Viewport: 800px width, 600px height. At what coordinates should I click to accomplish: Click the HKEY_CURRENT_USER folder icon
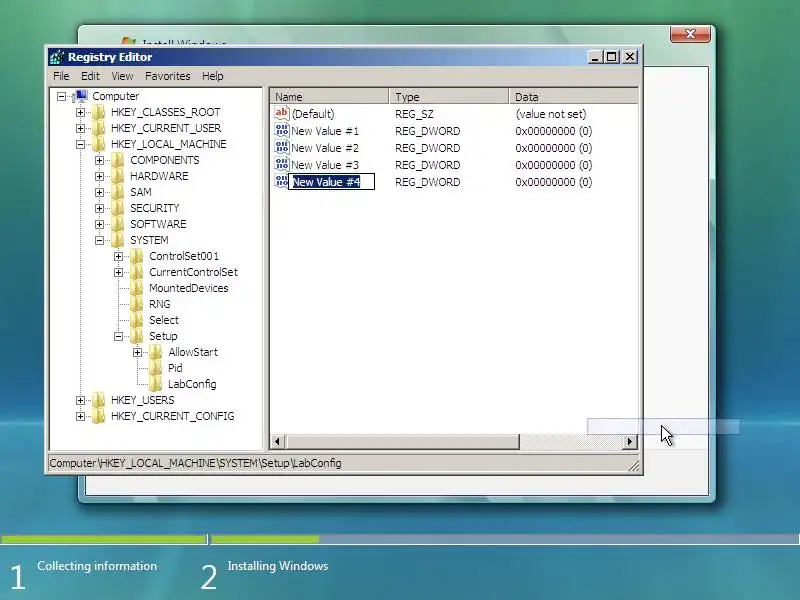[x=98, y=128]
